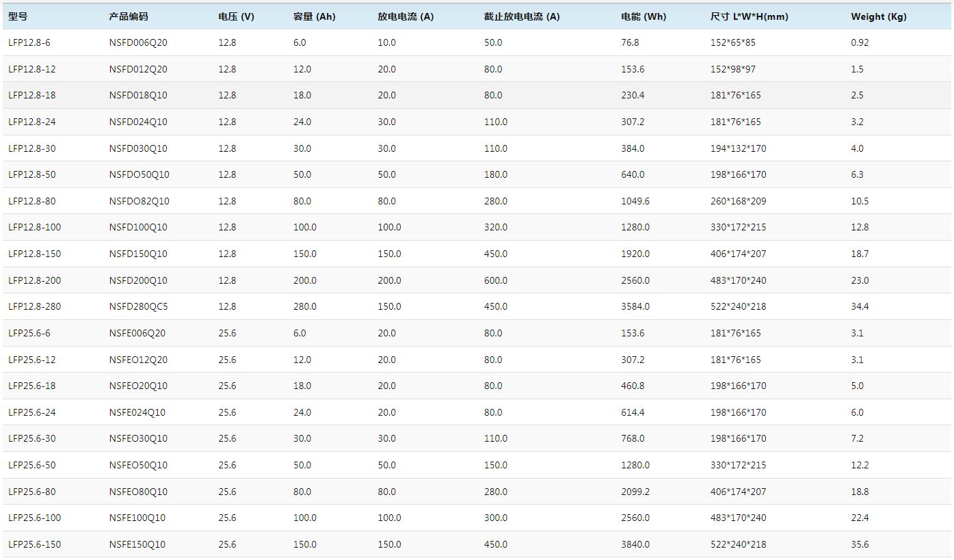Select the 1049.6 Wh energy value

coord(635,201)
